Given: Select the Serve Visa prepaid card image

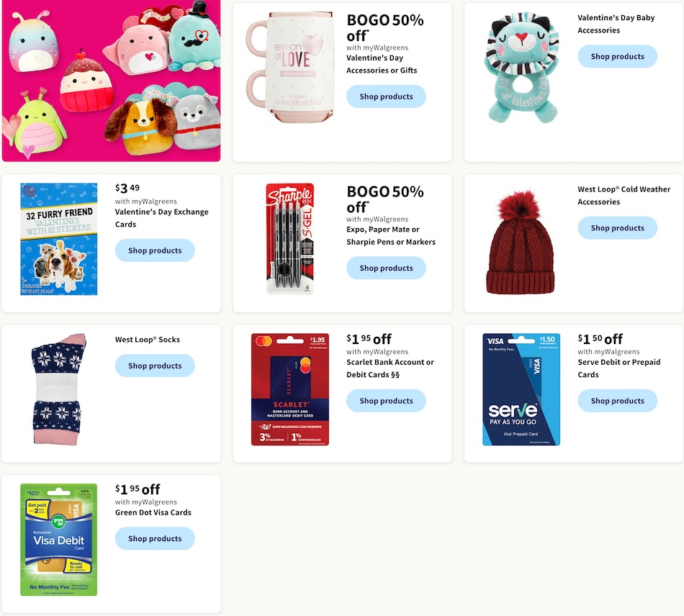Looking at the screenshot, I should point(521,389).
